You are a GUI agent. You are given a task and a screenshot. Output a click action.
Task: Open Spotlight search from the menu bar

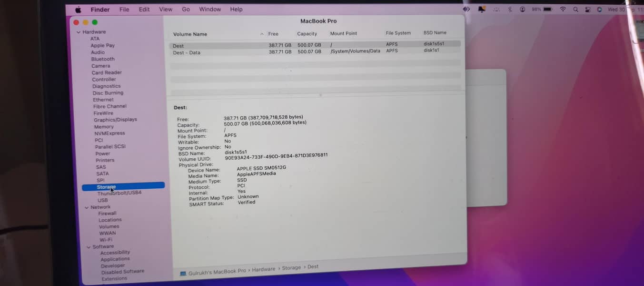(575, 9)
